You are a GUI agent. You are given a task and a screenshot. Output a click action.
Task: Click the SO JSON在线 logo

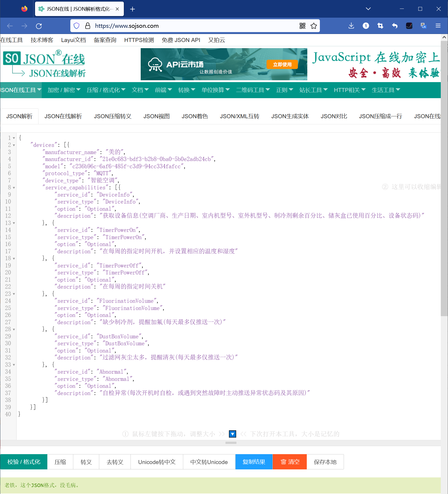click(45, 64)
